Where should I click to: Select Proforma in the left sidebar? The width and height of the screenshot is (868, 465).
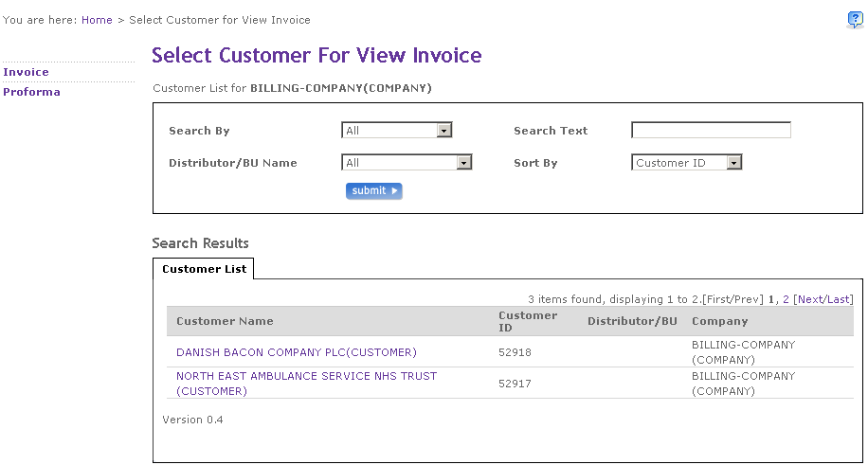point(31,92)
